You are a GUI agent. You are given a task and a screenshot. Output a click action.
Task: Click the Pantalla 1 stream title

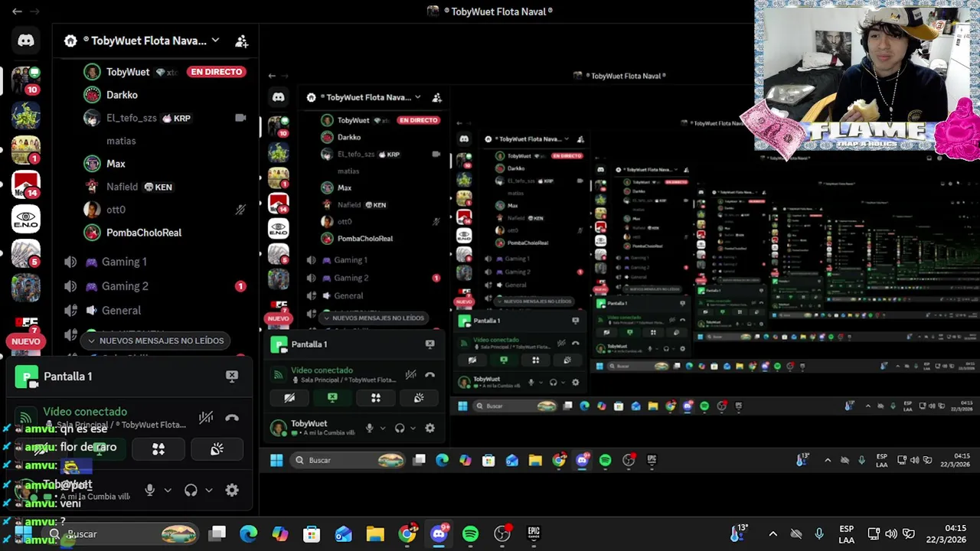tap(68, 376)
